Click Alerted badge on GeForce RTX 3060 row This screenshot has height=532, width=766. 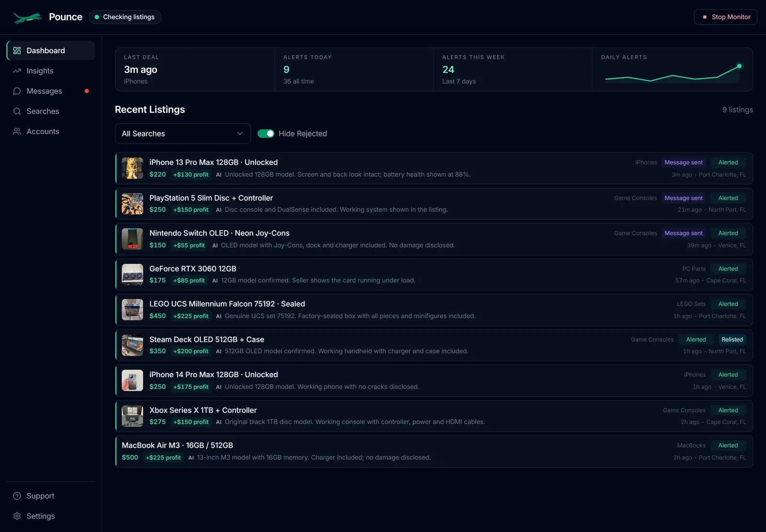click(728, 269)
